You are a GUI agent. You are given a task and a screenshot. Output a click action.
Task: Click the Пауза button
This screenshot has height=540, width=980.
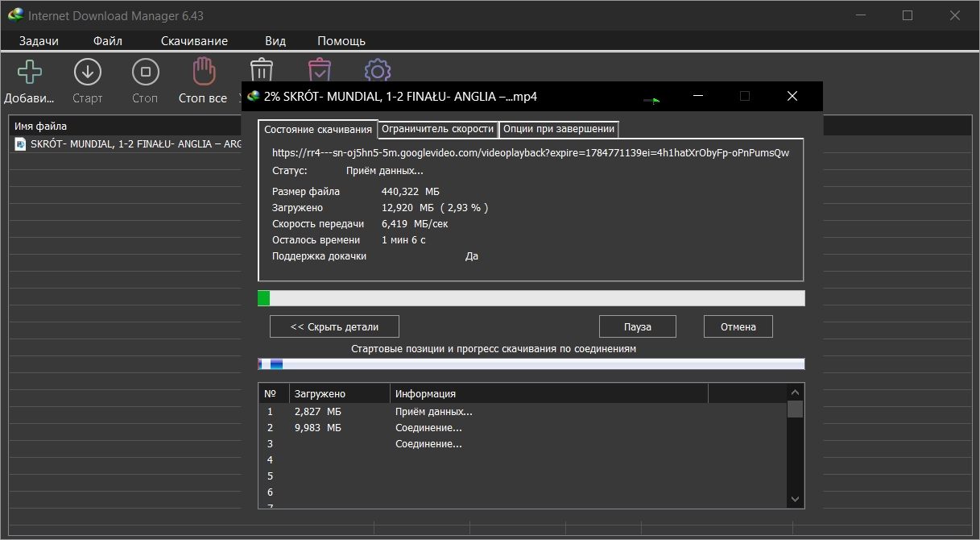(637, 326)
